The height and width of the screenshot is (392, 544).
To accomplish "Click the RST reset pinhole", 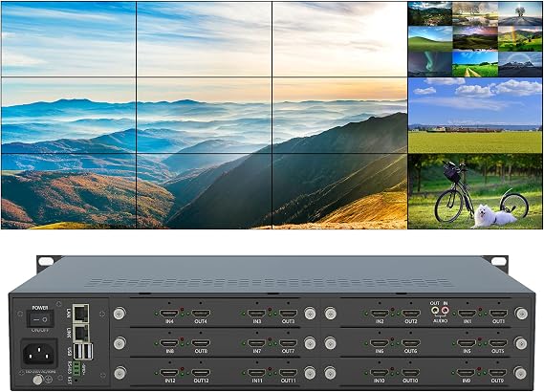I will click(x=76, y=381).
